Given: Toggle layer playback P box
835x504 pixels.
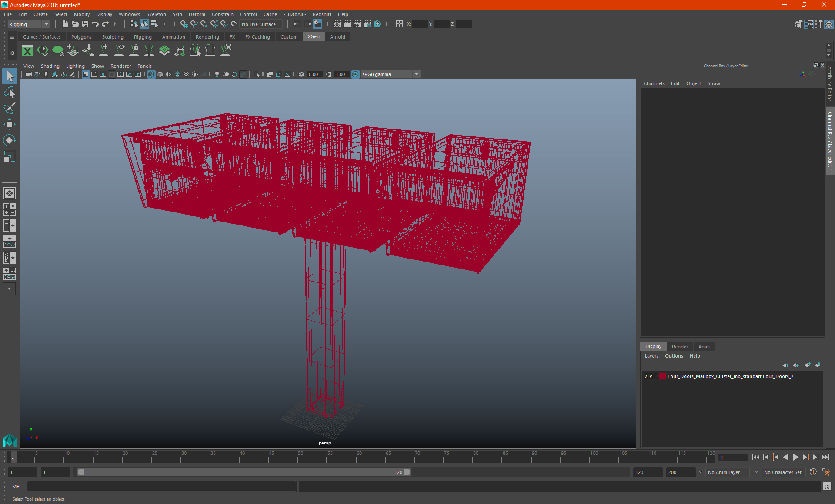Looking at the screenshot, I should tap(651, 376).
